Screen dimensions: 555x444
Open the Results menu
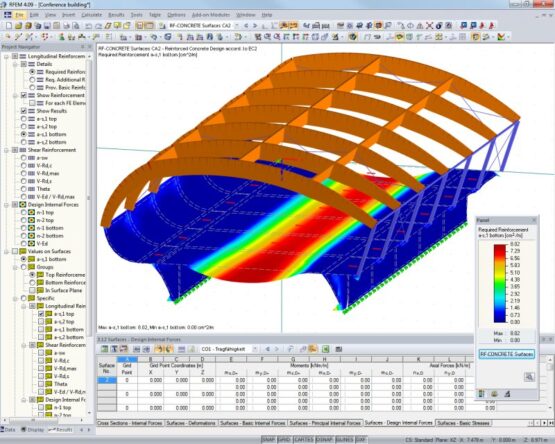point(116,15)
